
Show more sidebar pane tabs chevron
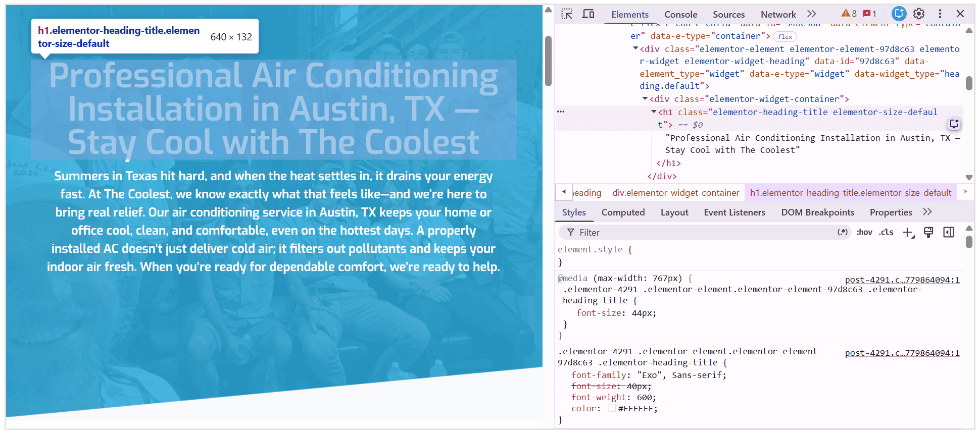(x=927, y=212)
